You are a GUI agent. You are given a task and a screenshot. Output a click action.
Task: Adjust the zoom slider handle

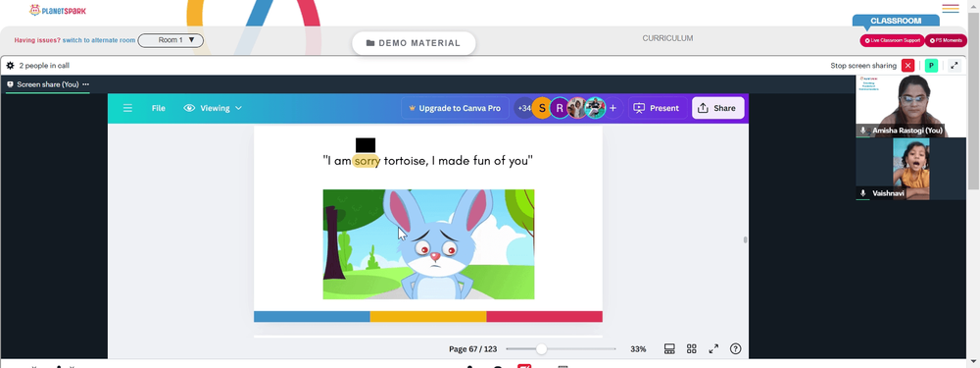[541, 348]
